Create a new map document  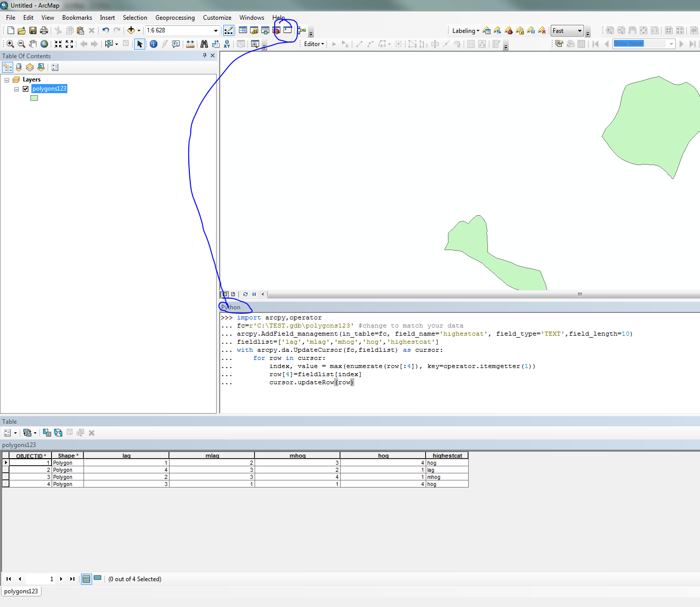11,30
